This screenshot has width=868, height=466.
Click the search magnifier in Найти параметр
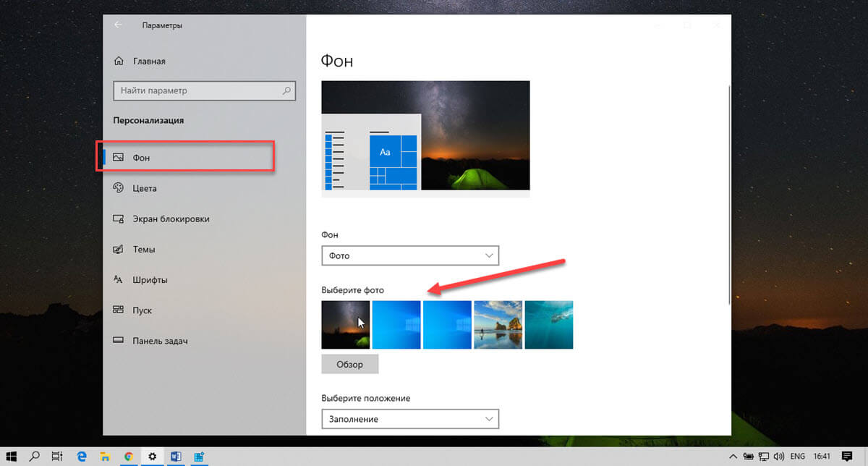coord(286,91)
